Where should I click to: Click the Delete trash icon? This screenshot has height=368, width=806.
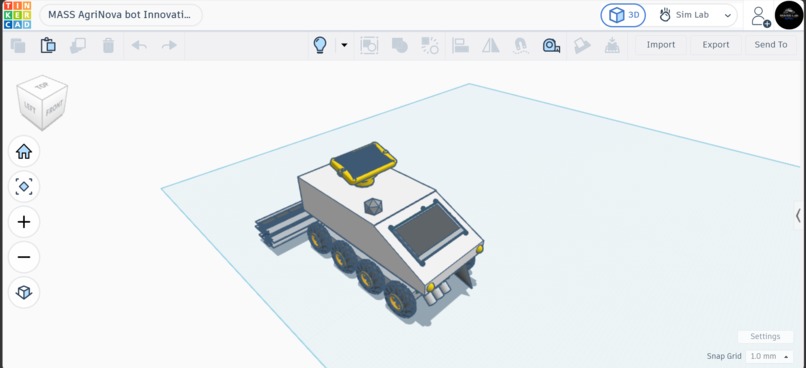point(108,45)
